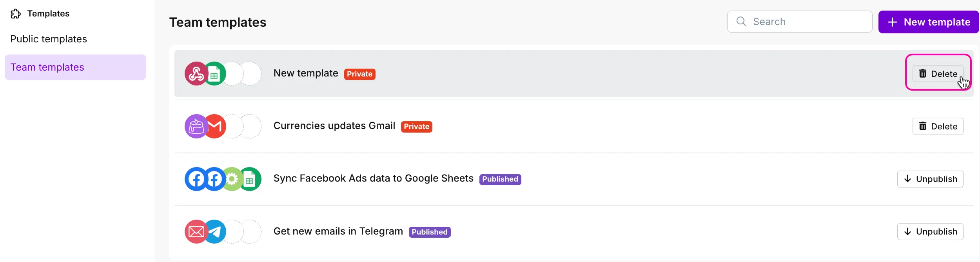Unpublish Get new emails in Telegram
Screen dimensions: 980x262
pos(930,231)
